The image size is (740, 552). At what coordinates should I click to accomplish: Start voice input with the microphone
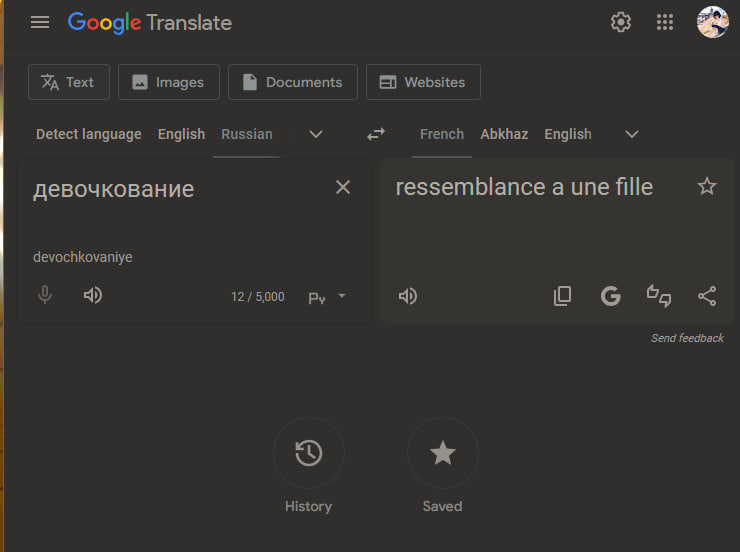click(x=45, y=296)
